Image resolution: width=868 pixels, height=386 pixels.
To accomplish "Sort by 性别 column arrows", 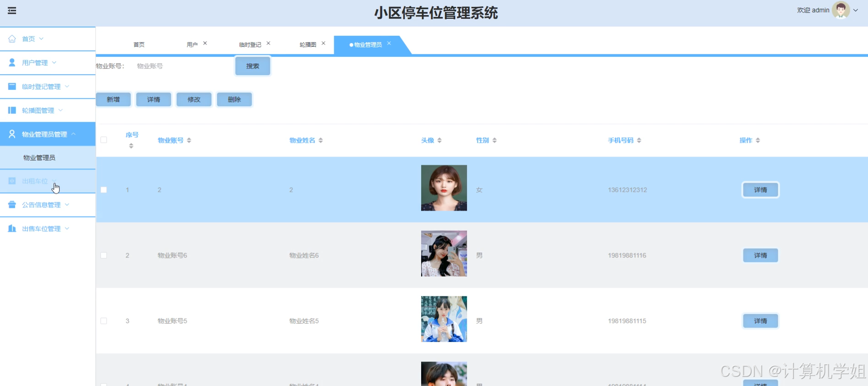I will 494,140.
